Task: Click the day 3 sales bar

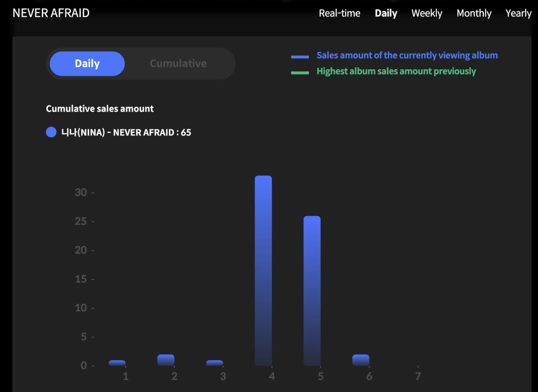Action: click(x=215, y=363)
